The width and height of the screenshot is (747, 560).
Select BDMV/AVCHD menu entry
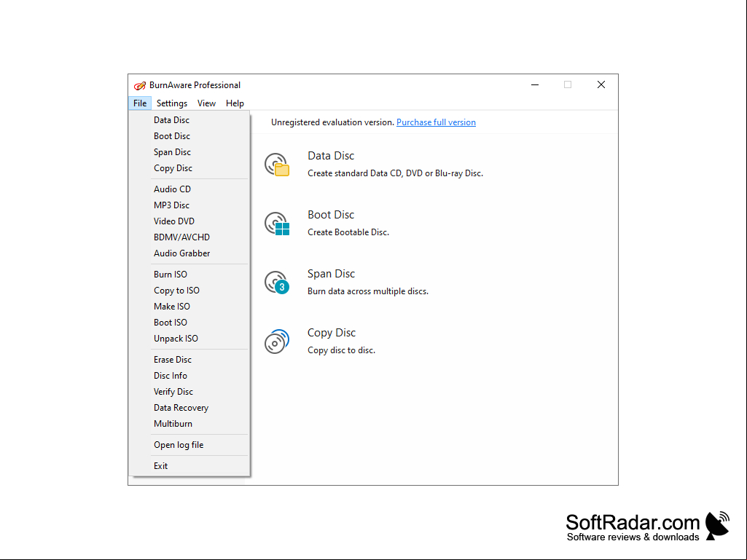coord(189,237)
